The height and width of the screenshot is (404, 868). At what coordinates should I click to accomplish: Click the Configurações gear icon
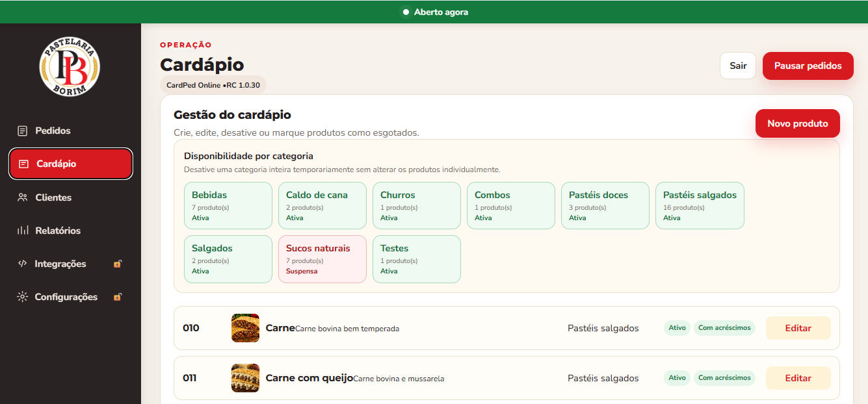(23, 297)
